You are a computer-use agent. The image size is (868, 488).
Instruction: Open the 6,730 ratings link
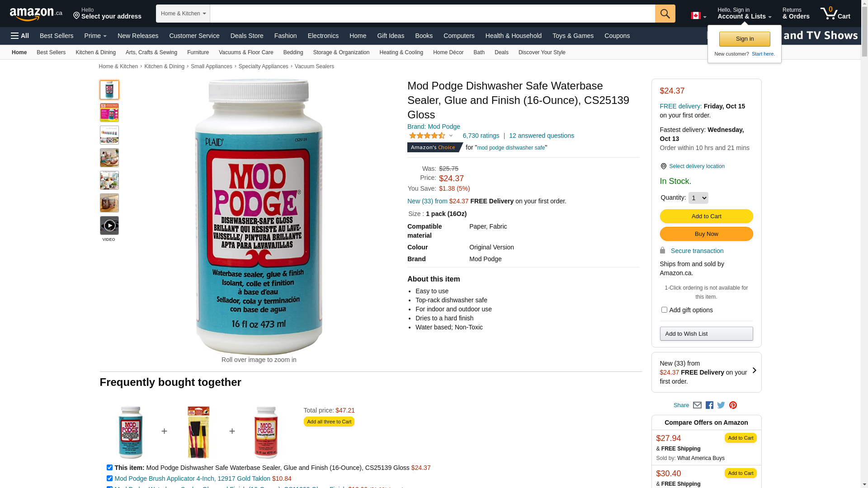481,136
